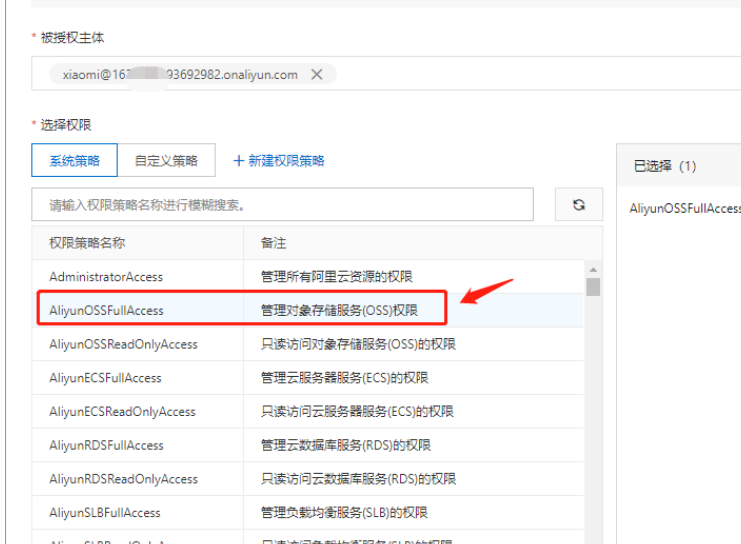Focus the policy name fuzzy search field

coord(282,205)
